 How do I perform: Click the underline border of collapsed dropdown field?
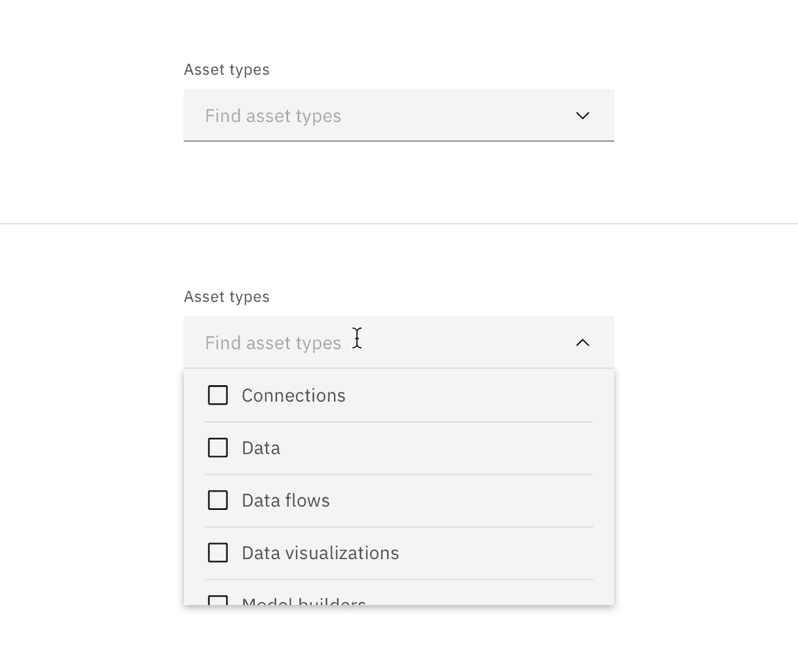tap(399, 141)
